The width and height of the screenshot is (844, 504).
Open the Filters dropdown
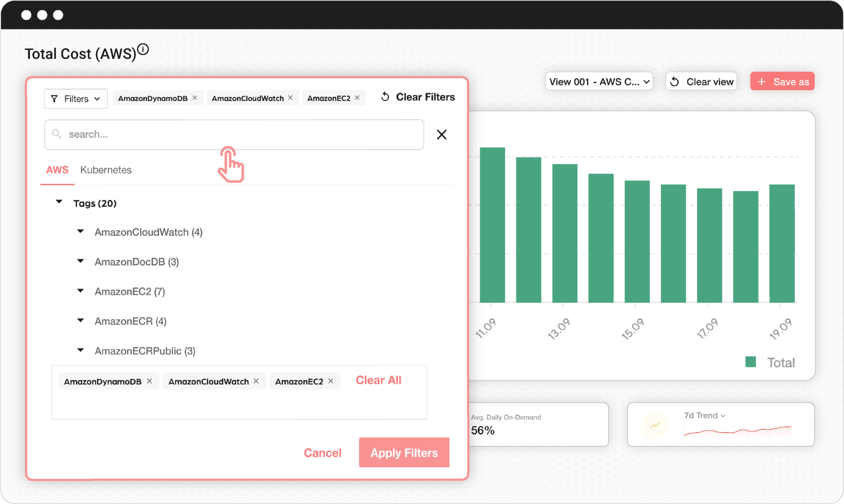(76, 99)
